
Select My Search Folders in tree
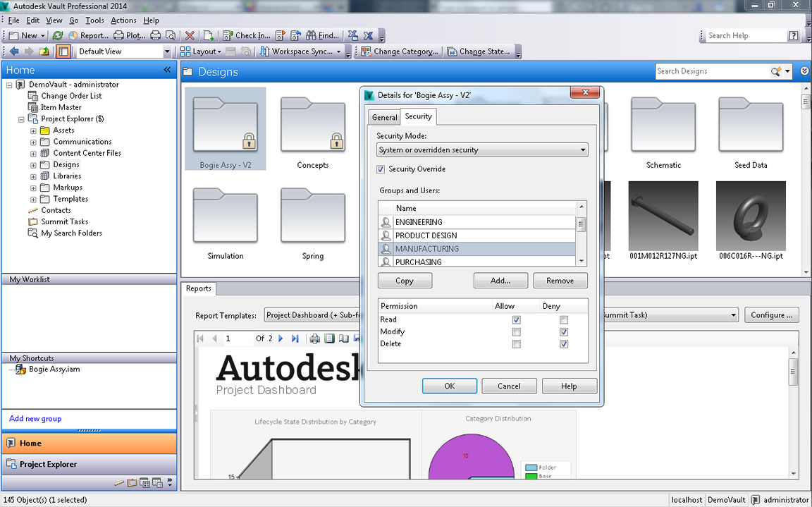click(71, 233)
